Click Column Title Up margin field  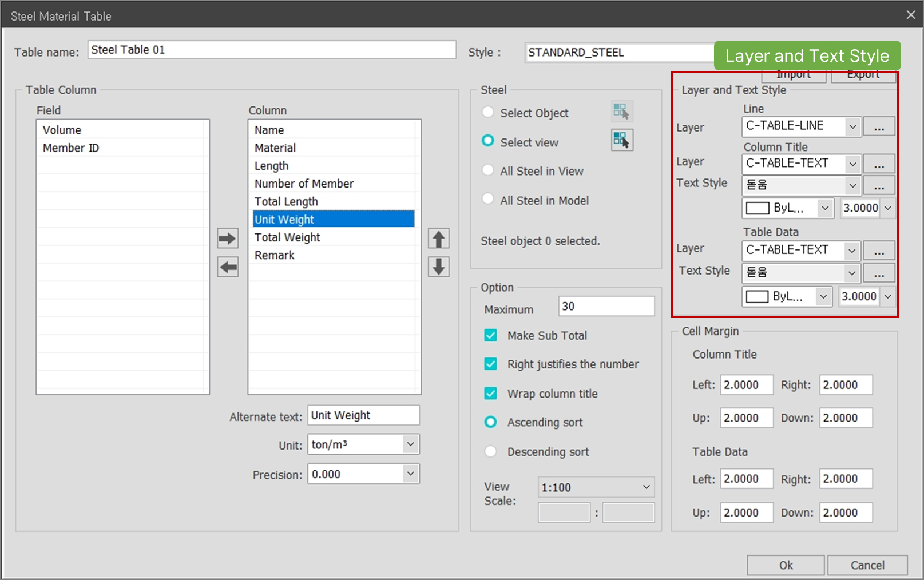(747, 418)
